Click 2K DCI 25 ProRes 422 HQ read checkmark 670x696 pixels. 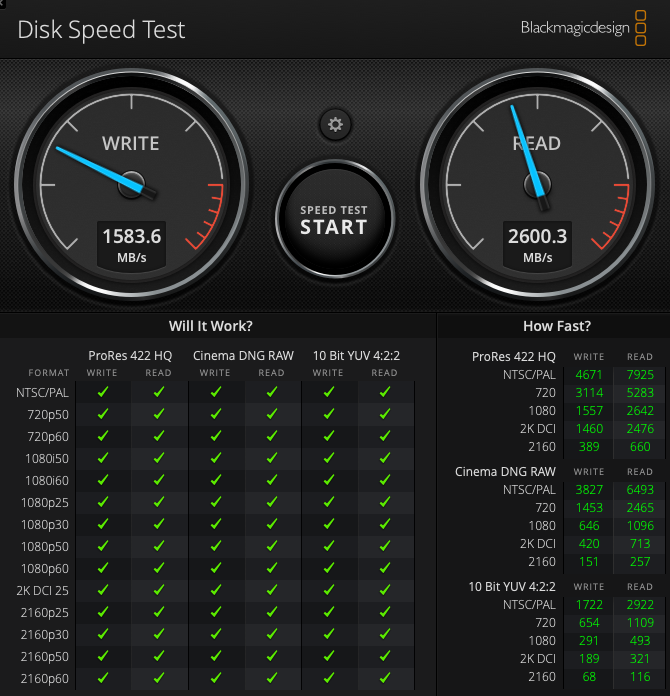pos(159,590)
